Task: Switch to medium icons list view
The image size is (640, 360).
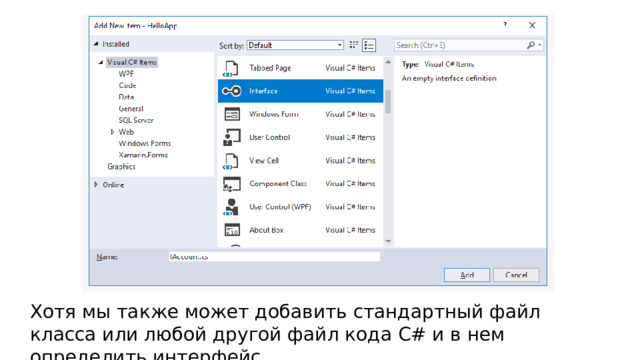Action: tap(369, 45)
